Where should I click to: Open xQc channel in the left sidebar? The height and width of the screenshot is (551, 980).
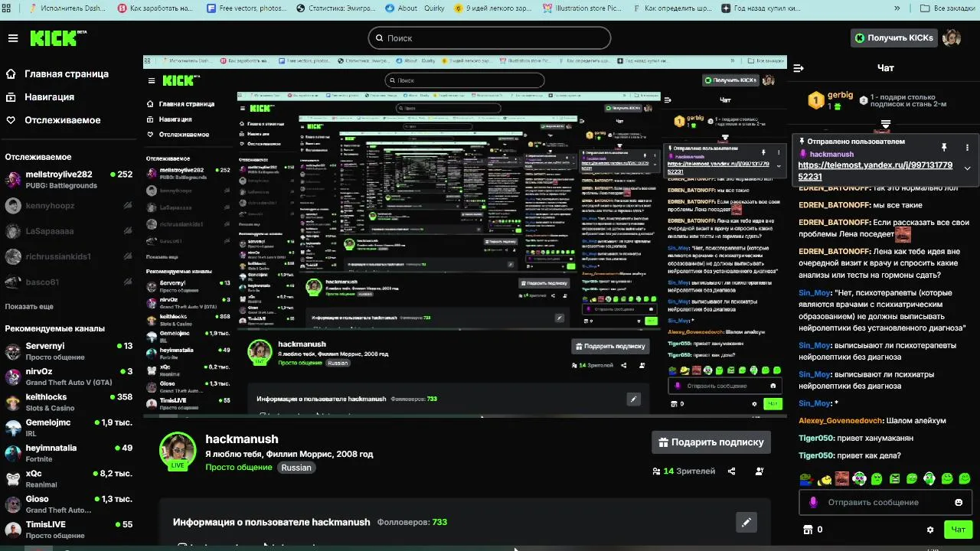point(69,478)
